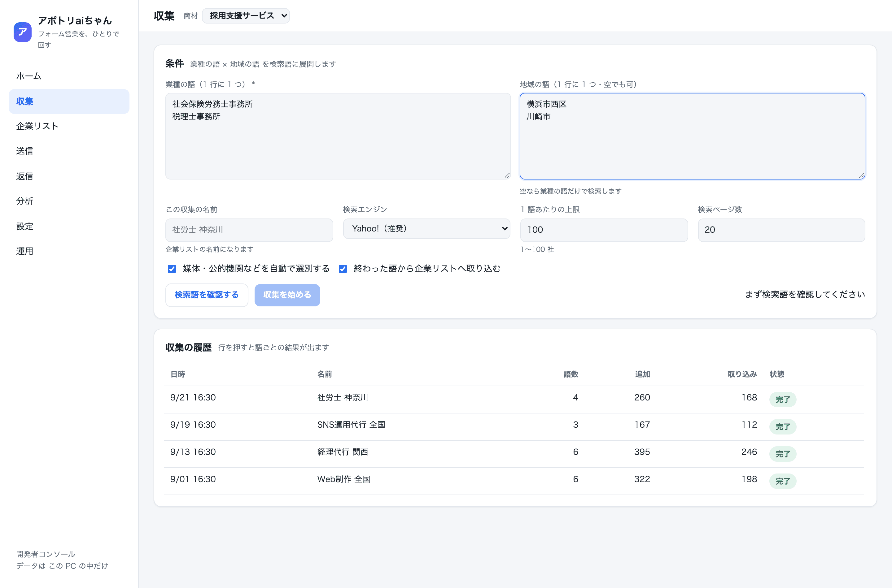Click the 検索語を確認する button
Image resolution: width=892 pixels, height=588 pixels.
[207, 295]
